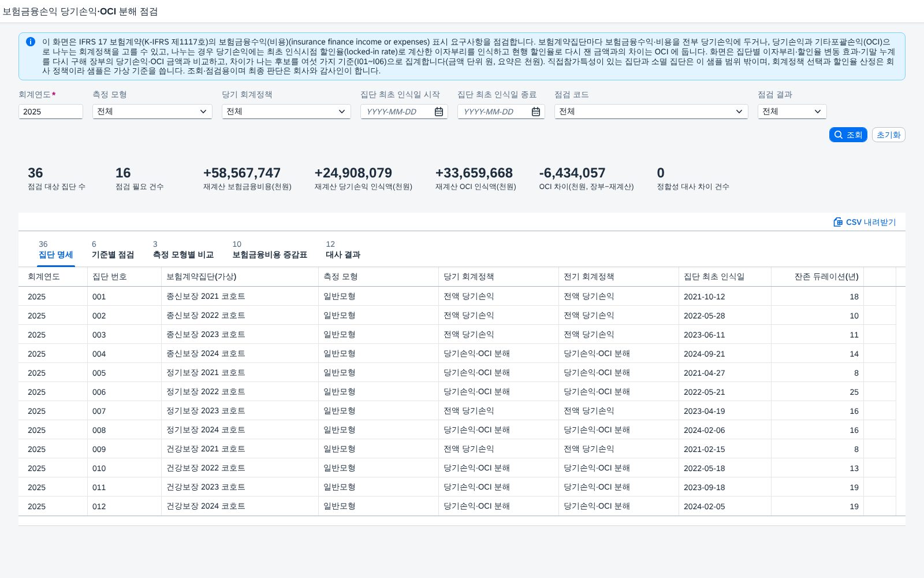Viewport: 924px width, 578px height.
Task: Click the 측정 모형 column header
Action: tap(379, 277)
